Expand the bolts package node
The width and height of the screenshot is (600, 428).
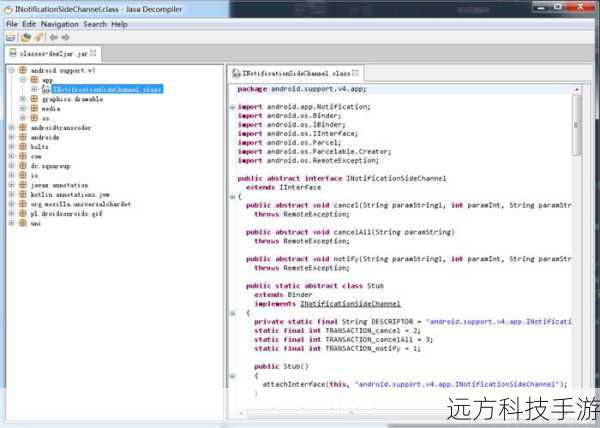tap(11, 147)
